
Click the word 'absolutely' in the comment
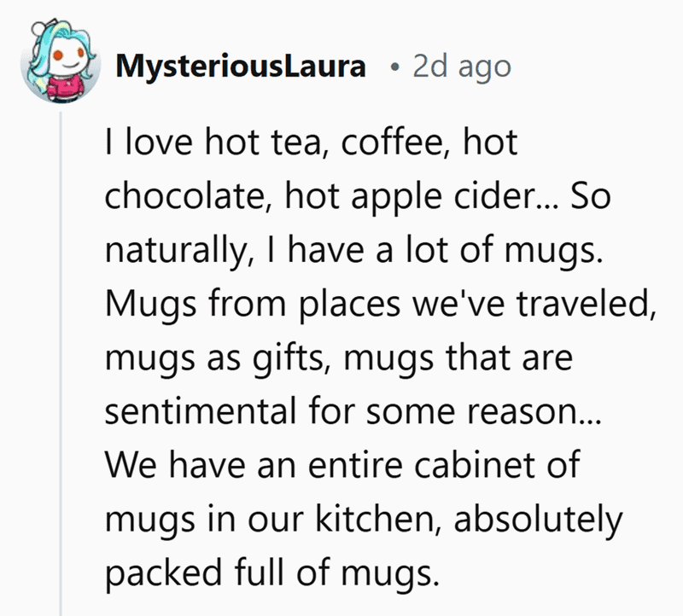coord(539,520)
